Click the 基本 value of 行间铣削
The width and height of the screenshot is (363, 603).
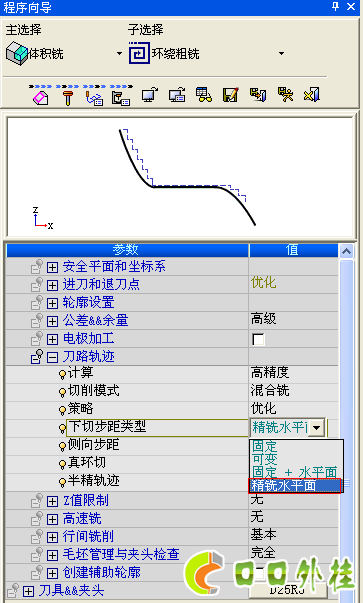click(x=263, y=535)
